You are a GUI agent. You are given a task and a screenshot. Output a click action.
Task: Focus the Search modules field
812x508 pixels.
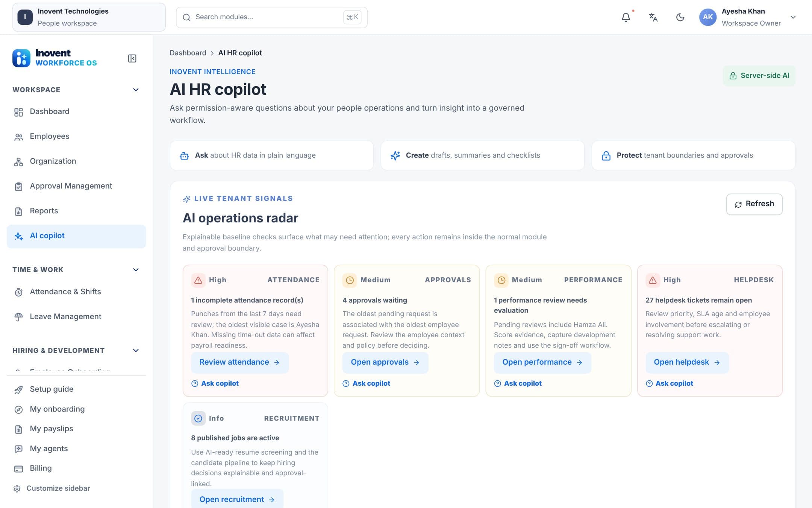click(x=271, y=17)
